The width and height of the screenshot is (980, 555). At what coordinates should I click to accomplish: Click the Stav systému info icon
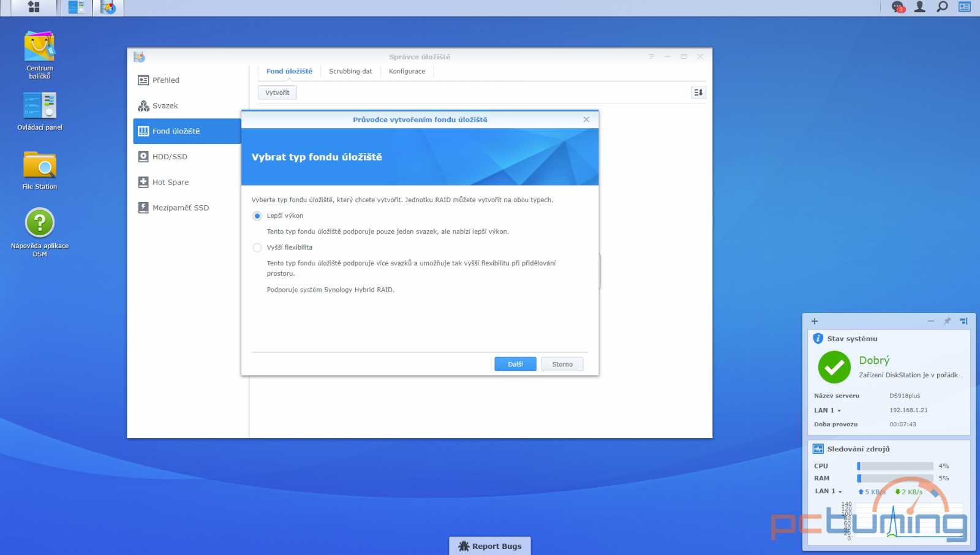818,338
